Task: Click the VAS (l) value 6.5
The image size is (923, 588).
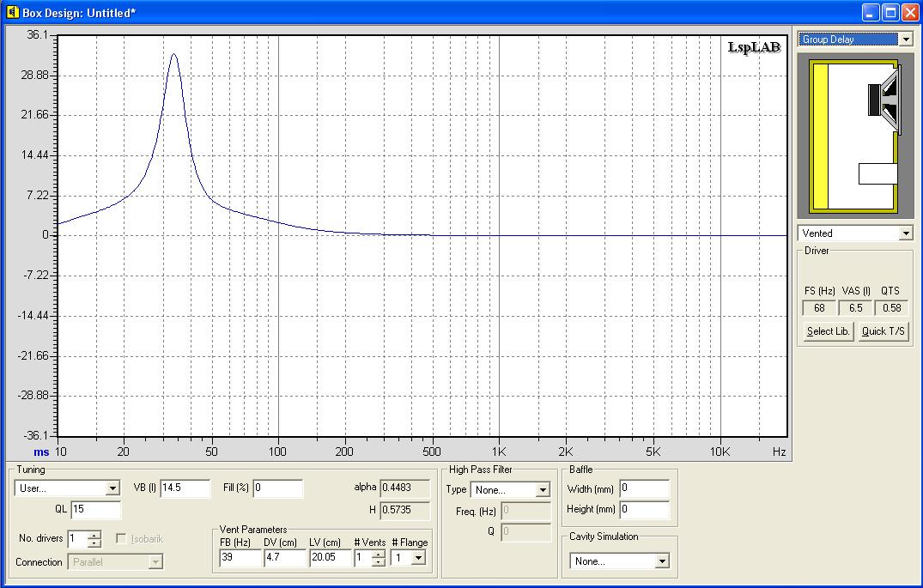Action: click(x=855, y=308)
